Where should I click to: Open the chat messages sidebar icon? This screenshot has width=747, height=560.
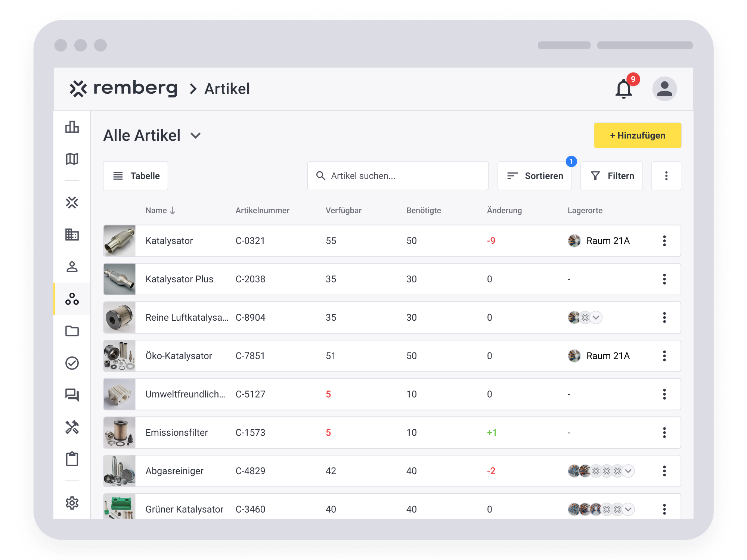tap(72, 395)
